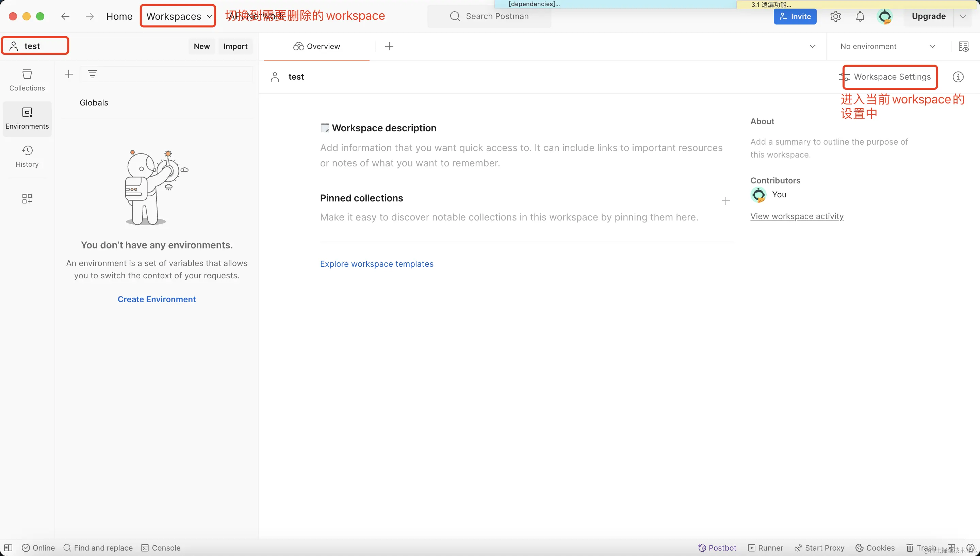This screenshot has width=980, height=556.
Task: Toggle the sidebar visibility in status bar
Action: 9,547
